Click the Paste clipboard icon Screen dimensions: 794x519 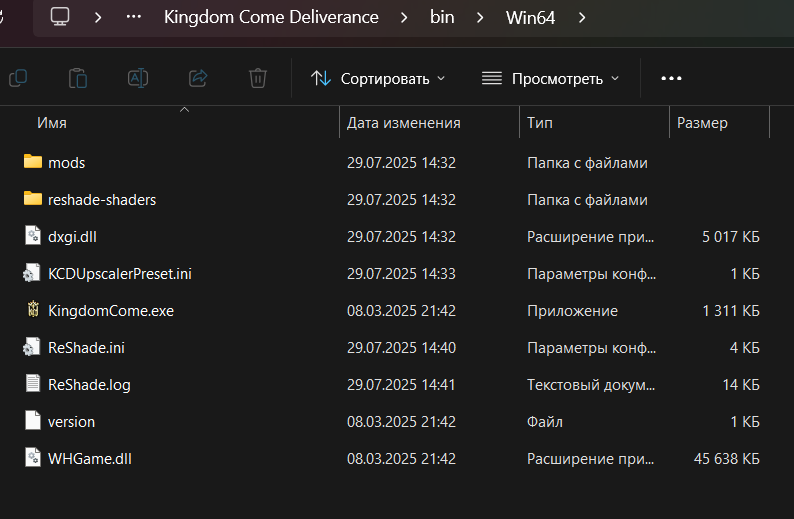pos(77,78)
